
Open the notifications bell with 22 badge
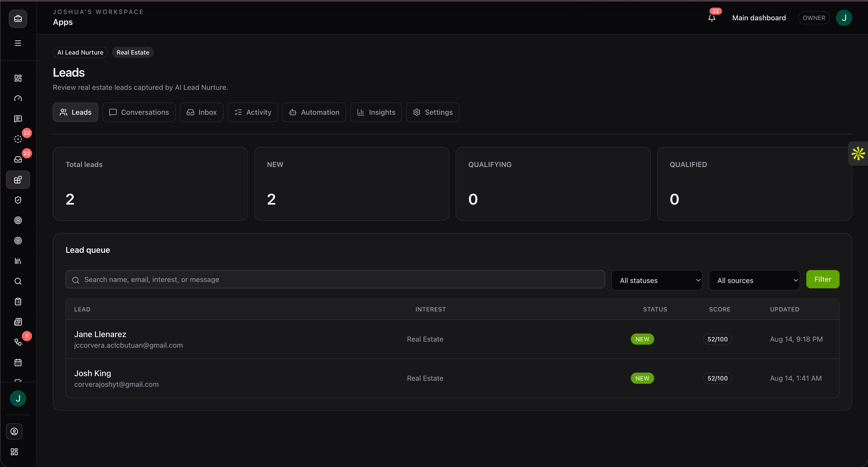[x=712, y=18]
